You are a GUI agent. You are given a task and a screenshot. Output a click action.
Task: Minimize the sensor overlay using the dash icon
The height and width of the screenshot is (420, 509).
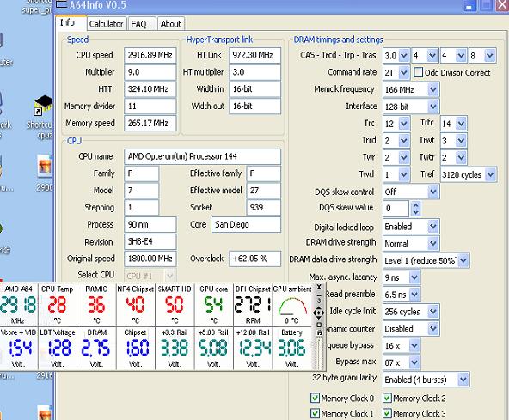point(319,295)
